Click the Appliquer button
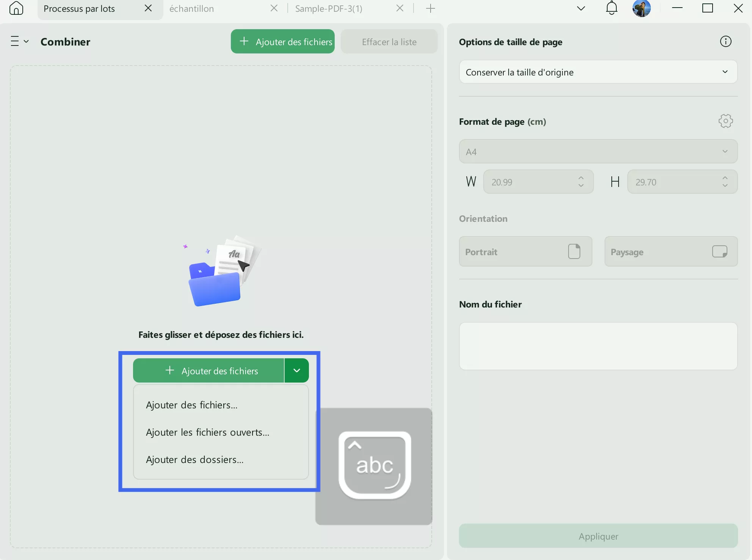 click(x=598, y=536)
